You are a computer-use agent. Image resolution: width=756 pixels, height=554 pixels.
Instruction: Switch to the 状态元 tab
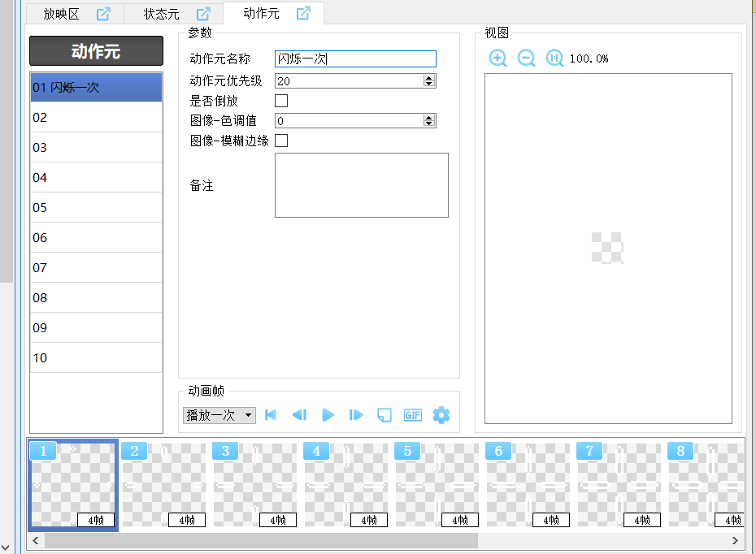pos(162,14)
